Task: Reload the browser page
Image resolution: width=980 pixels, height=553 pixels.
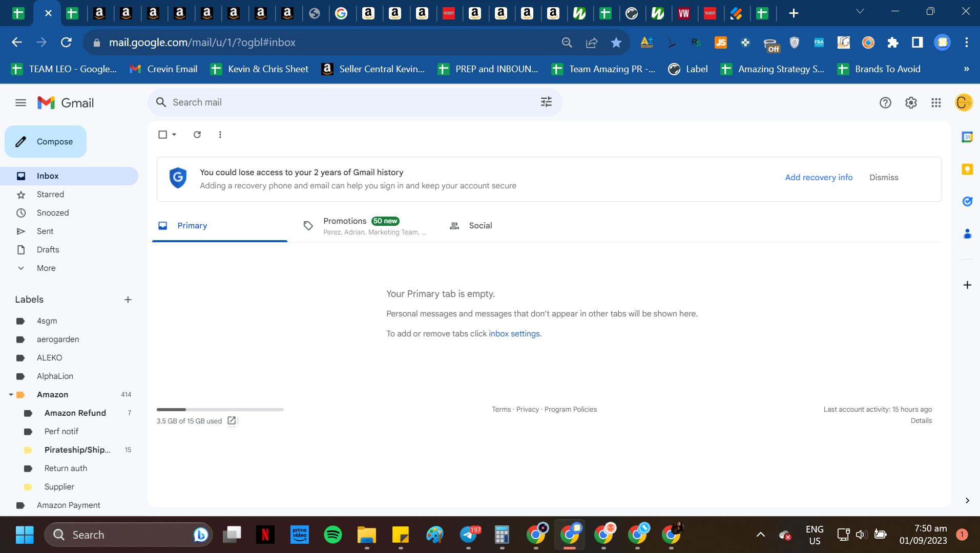Action: coord(66,42)
